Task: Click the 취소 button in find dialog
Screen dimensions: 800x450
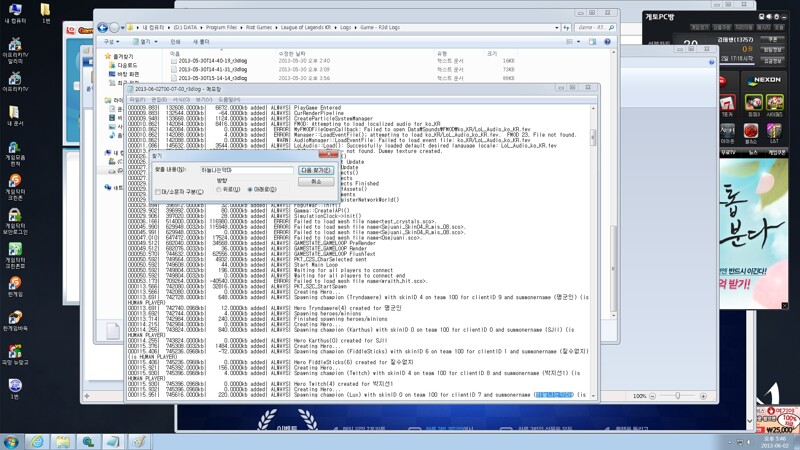Action: (x=316, y=182)
